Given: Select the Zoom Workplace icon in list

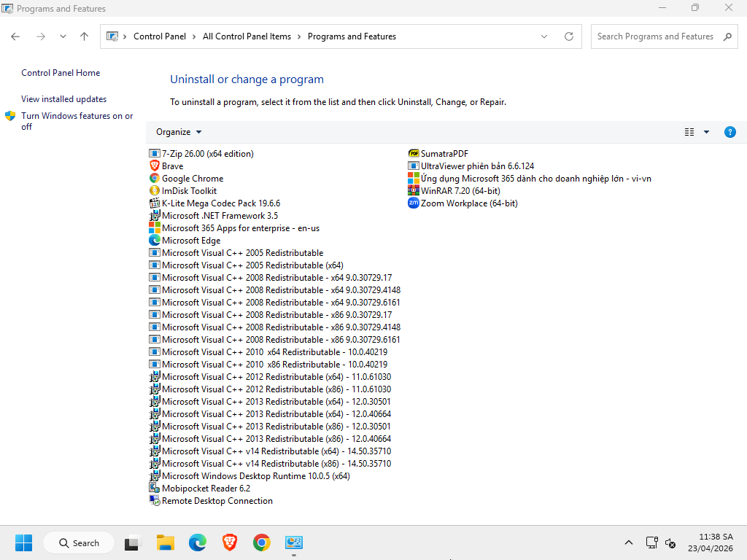Looking at the screenshot, I should coord(414,203).
